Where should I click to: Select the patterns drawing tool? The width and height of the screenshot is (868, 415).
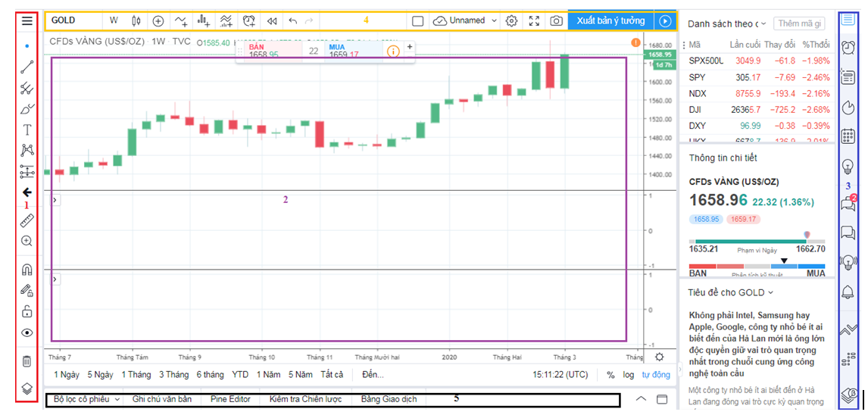[x=27, y=151]
